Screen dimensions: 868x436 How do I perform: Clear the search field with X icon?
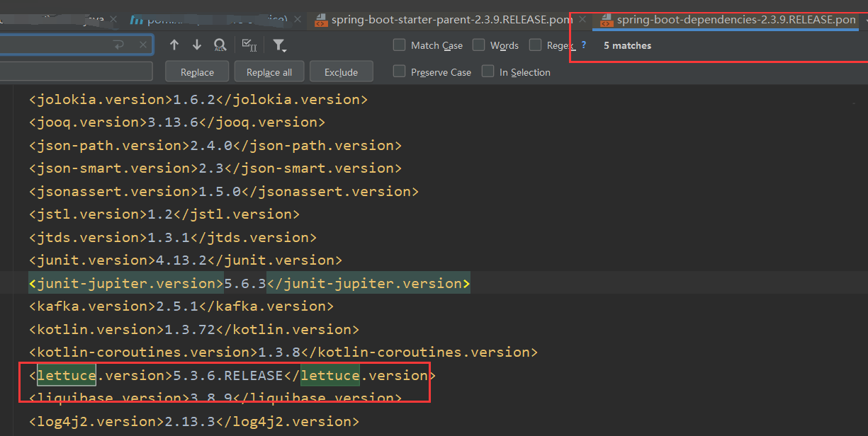[144, 45]
